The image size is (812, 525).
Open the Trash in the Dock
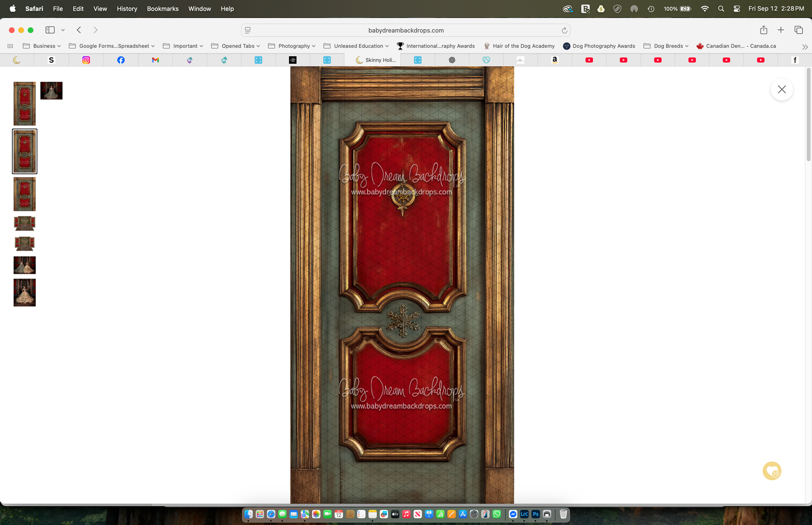click(x=563, y=514)
